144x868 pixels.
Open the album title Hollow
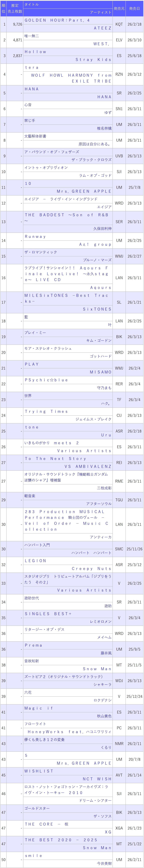pos(35,52)
